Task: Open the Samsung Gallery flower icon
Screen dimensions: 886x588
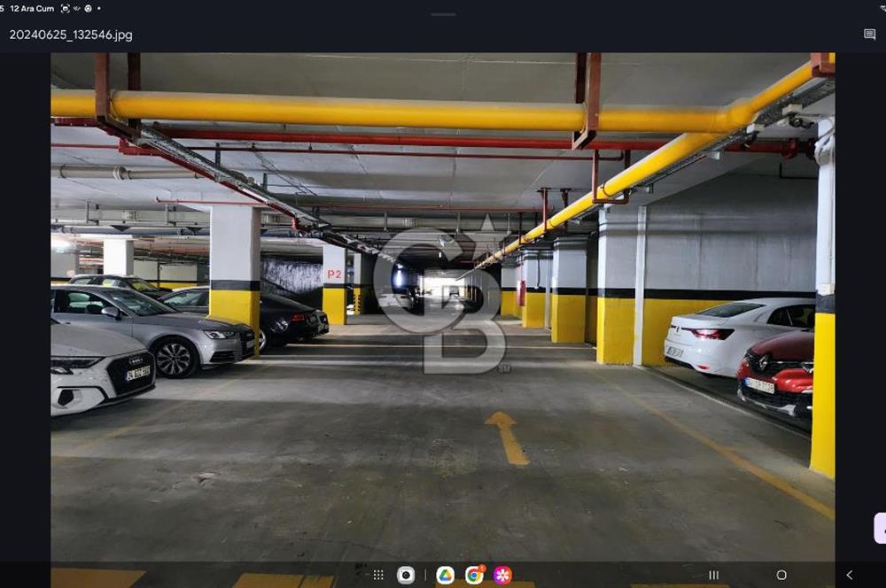Action: [501, 574]
